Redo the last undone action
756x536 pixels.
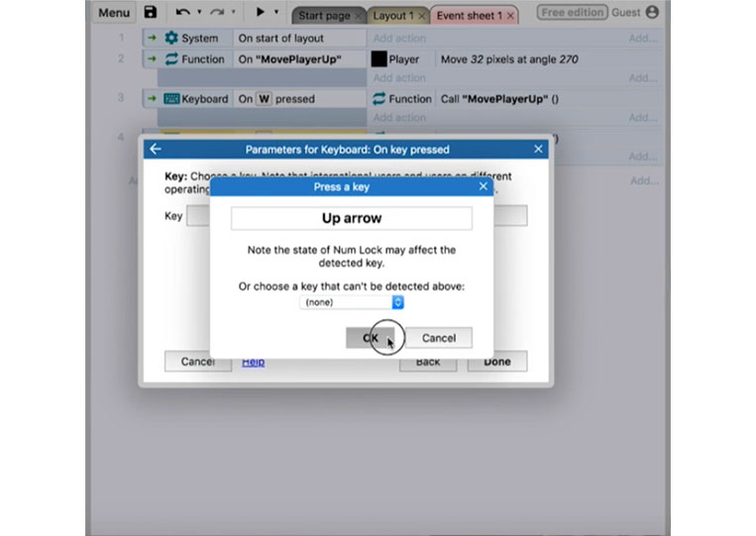[x=217, y=12]
